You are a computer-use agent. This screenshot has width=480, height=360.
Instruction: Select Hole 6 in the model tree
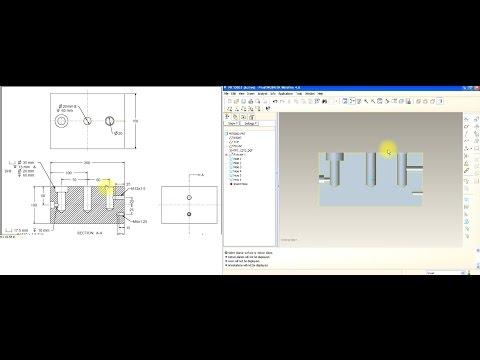pyautogui.click(x=237, y=180)
